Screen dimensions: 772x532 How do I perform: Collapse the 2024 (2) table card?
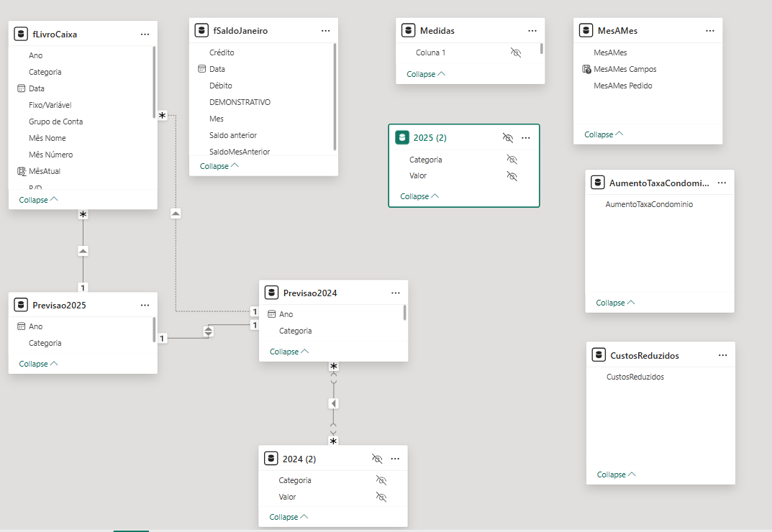289,517
